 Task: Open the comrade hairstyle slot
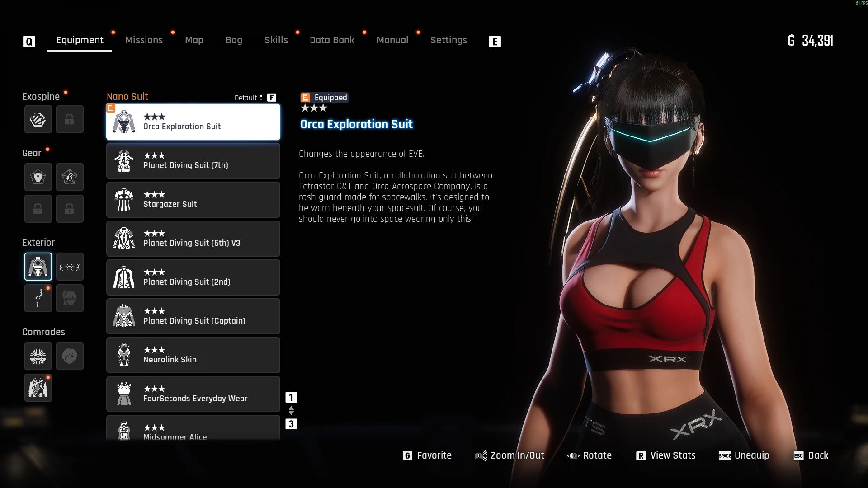[x=70, y=356]
